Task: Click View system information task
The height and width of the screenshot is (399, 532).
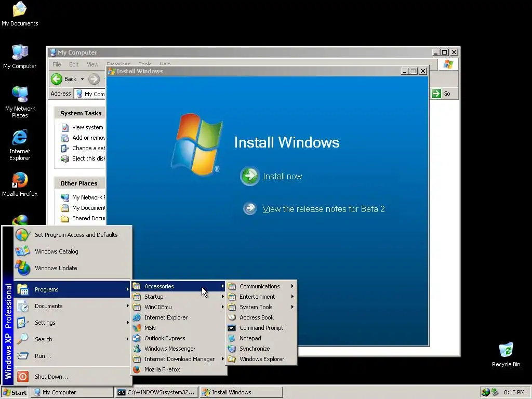Action: pos(83,128)
